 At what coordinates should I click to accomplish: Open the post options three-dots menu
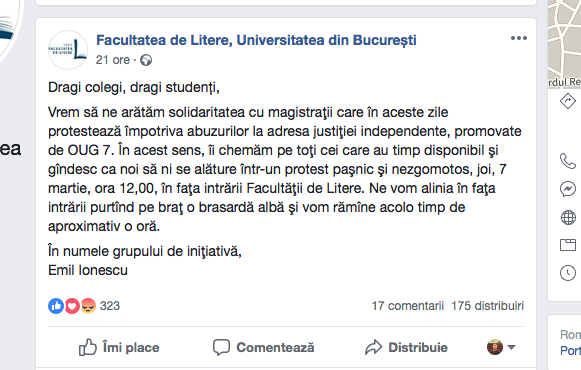pyautogui.click(x=518, y=38)
